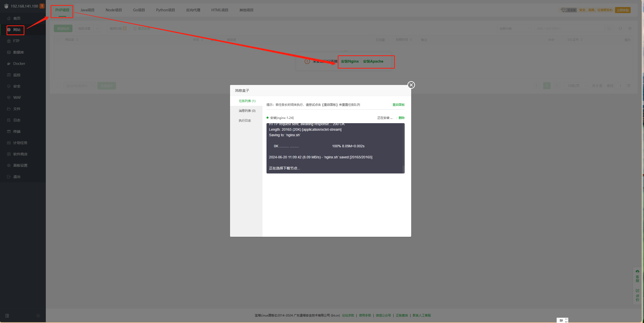Switch to the 其他项目 tab

(x=246, y=10)
